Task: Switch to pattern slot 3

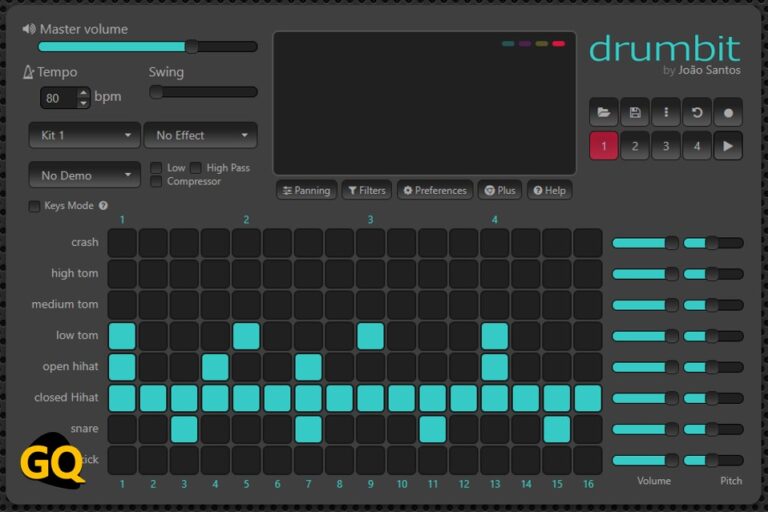Action: pos(666,146)
